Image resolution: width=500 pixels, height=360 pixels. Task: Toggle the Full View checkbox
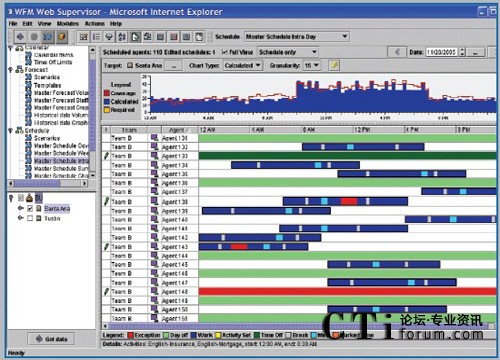tap(225, 52)
